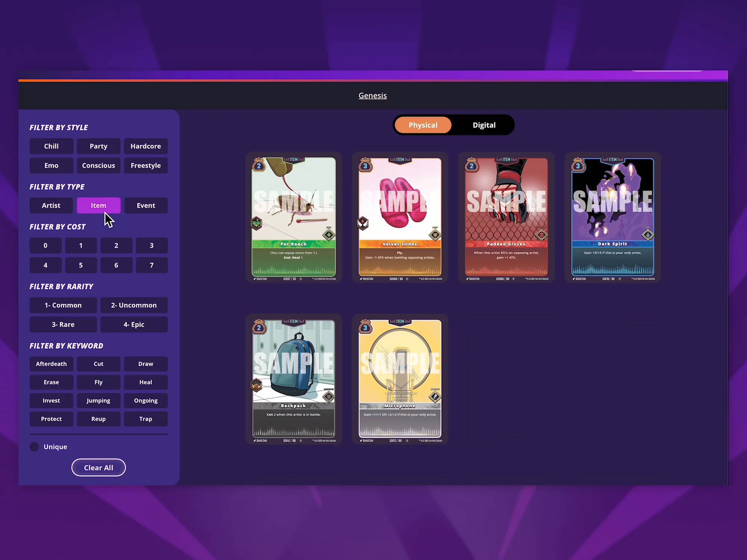Screen dimensions: 747x560
Task: Select the Artist type filter
Action: (51, 205)
